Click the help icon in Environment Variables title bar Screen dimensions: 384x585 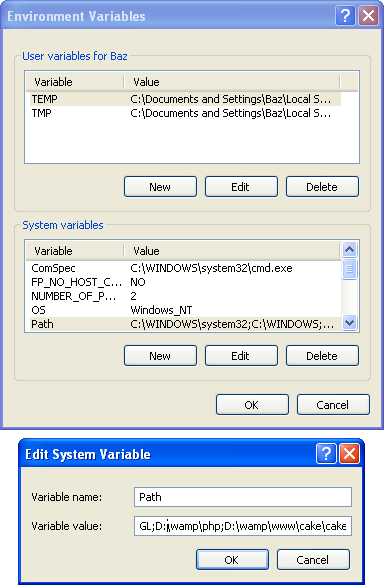(x=345, y=16)
